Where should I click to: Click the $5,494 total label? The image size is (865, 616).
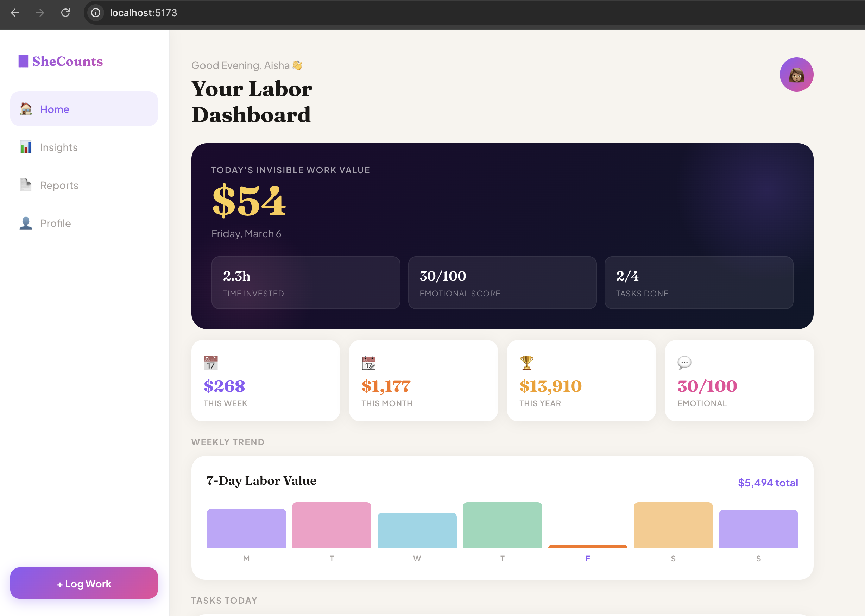tap(768, 483)
